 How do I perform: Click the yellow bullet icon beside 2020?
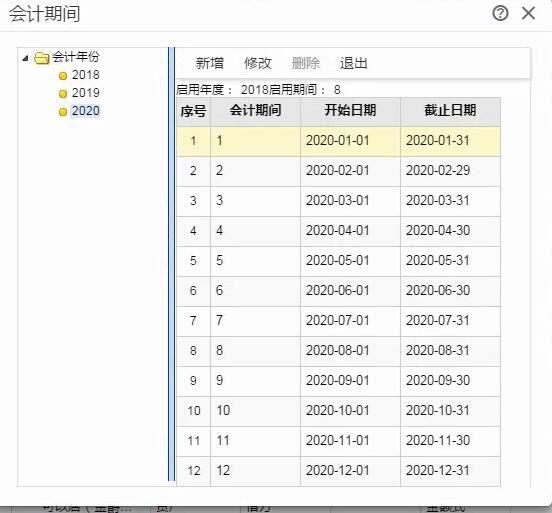(63, 112)
